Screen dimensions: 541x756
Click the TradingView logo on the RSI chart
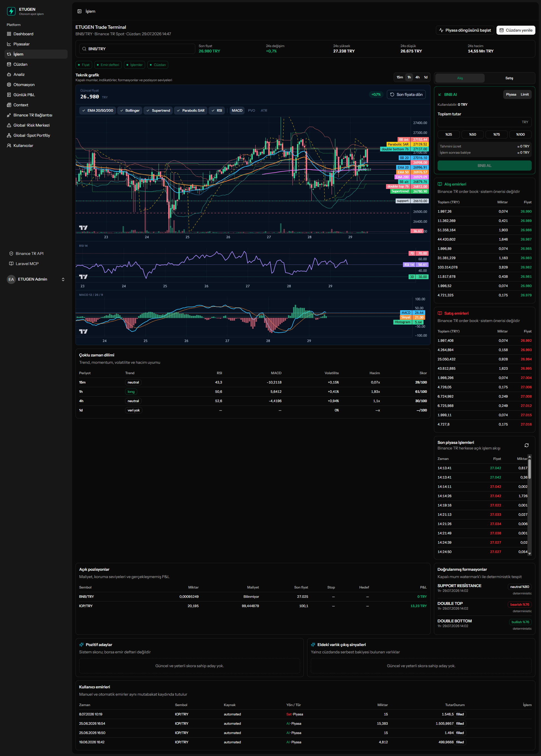[x=83, y=277]
